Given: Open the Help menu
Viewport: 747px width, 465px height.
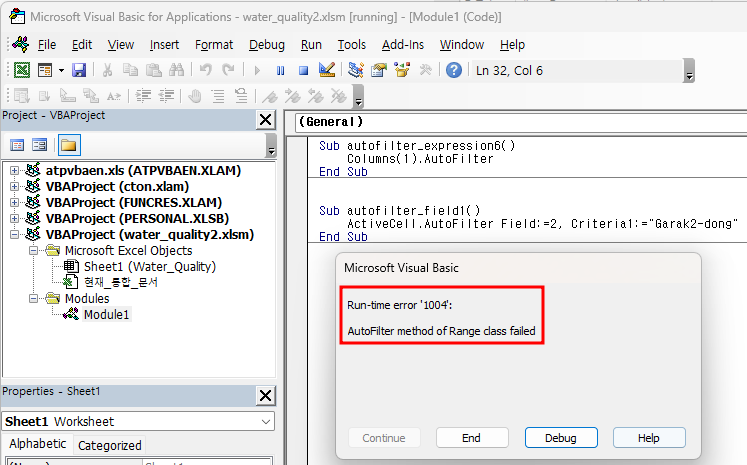Looking at the screenshot, I should [x=512, y=45].
